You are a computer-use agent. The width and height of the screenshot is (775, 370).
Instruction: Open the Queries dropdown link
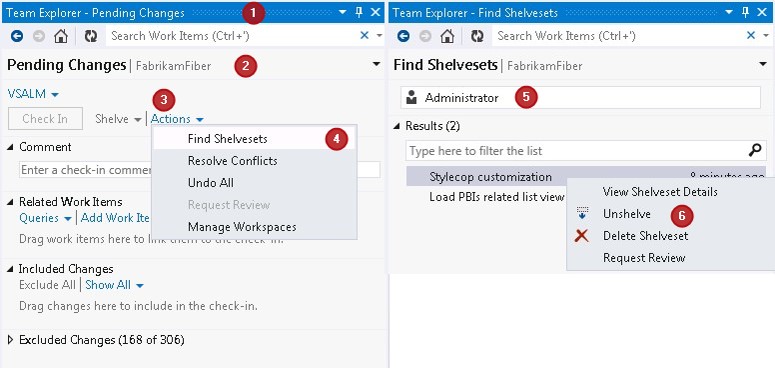(45, 218)
